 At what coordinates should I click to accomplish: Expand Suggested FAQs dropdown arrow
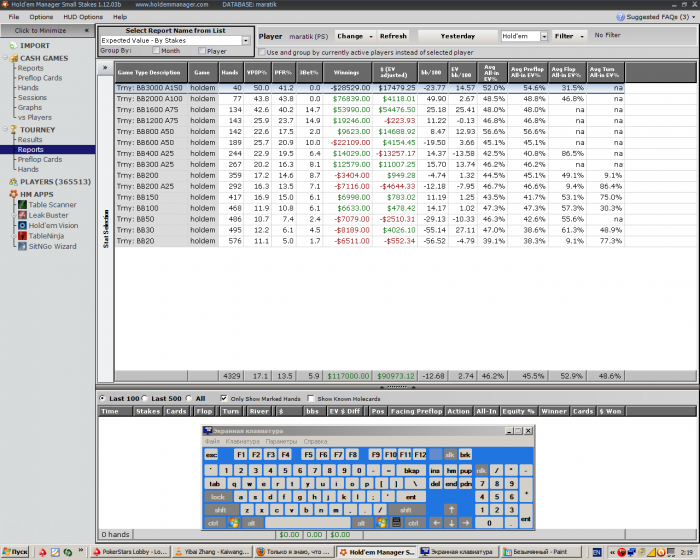pos(693,17)
